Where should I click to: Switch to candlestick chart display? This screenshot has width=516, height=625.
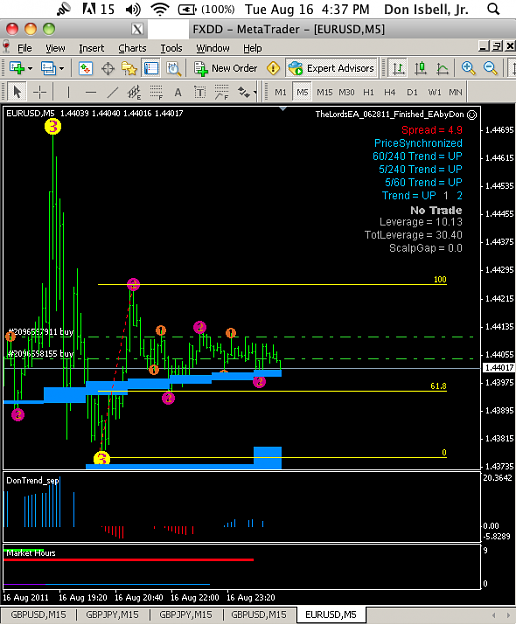point(420,68)
